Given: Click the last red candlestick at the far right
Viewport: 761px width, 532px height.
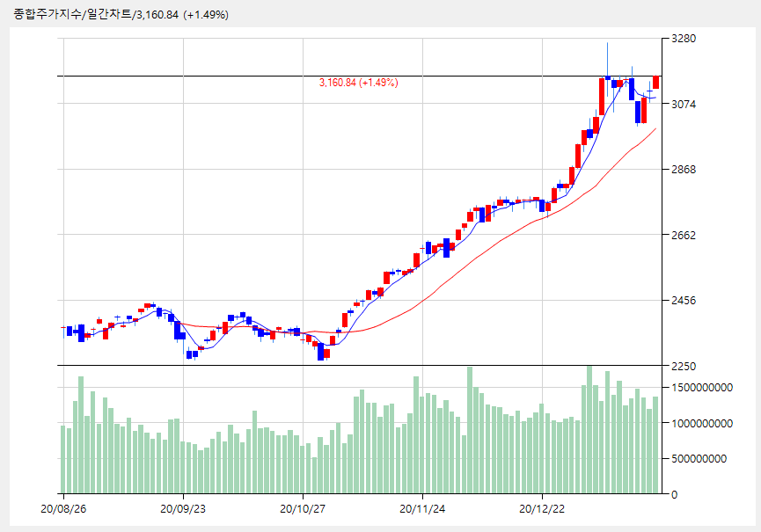Looking at the screenshot, I should click(655, 83).
